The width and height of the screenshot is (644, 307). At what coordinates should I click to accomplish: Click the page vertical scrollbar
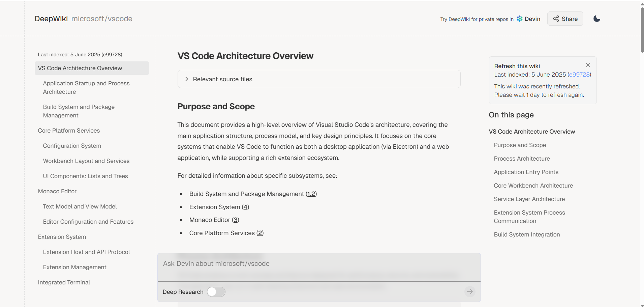coord(642,30)
